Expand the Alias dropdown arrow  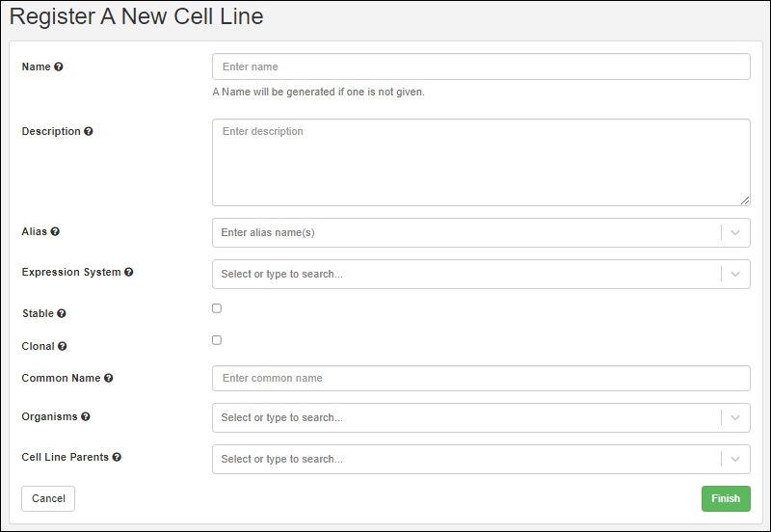pyautogui.click(x=735, y=232)
